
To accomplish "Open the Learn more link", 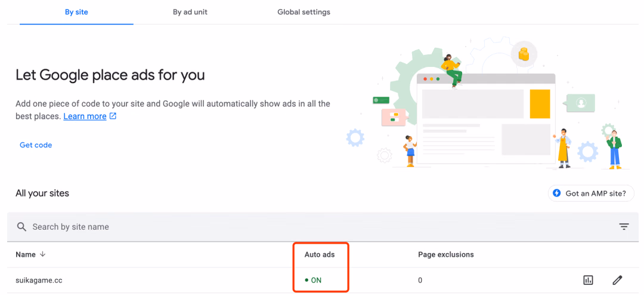I will point(85,116).
